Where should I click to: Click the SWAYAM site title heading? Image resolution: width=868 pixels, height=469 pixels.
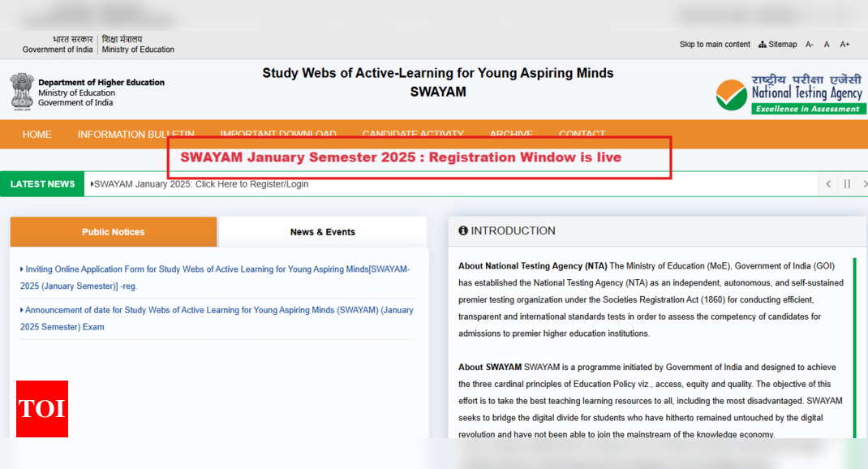pyautogui.click(x=438, y=83)
